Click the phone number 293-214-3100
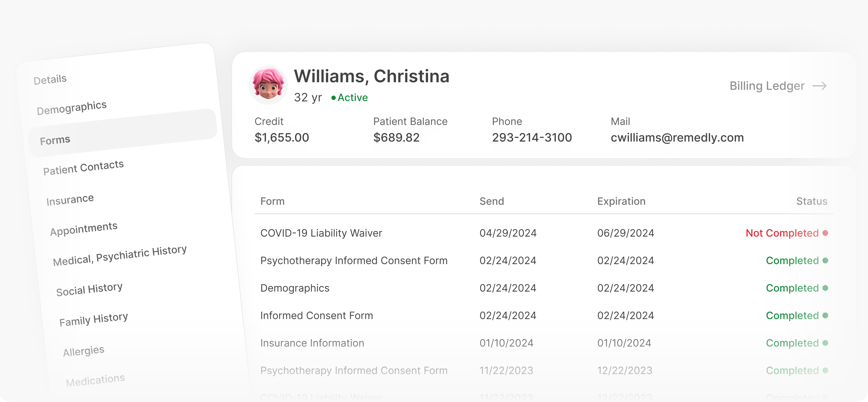Screen dimensions: 868x402 tap(532, 138)
